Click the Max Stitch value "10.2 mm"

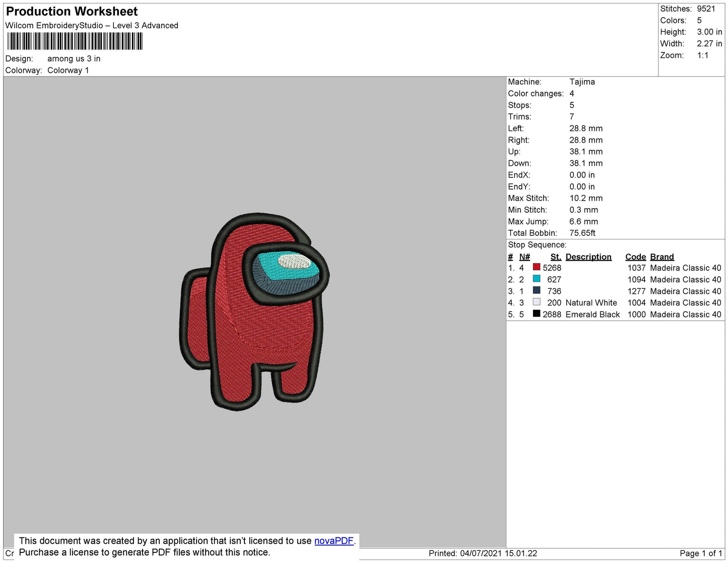586,198
